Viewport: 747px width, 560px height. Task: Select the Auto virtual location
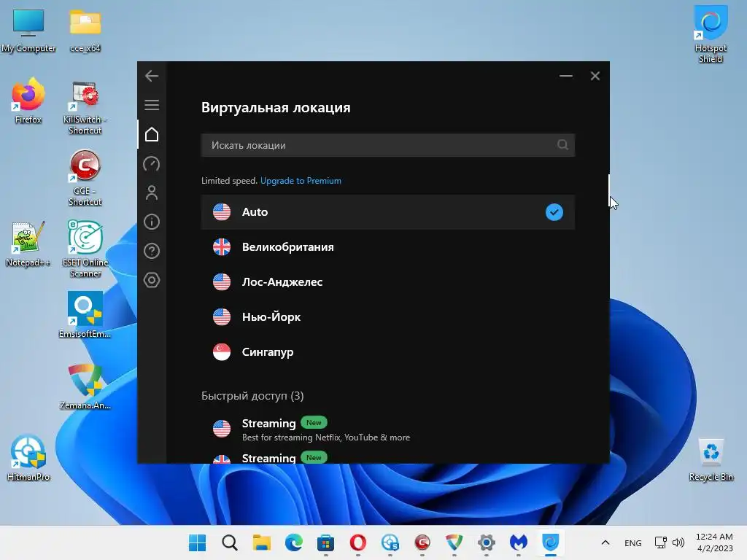388,212
